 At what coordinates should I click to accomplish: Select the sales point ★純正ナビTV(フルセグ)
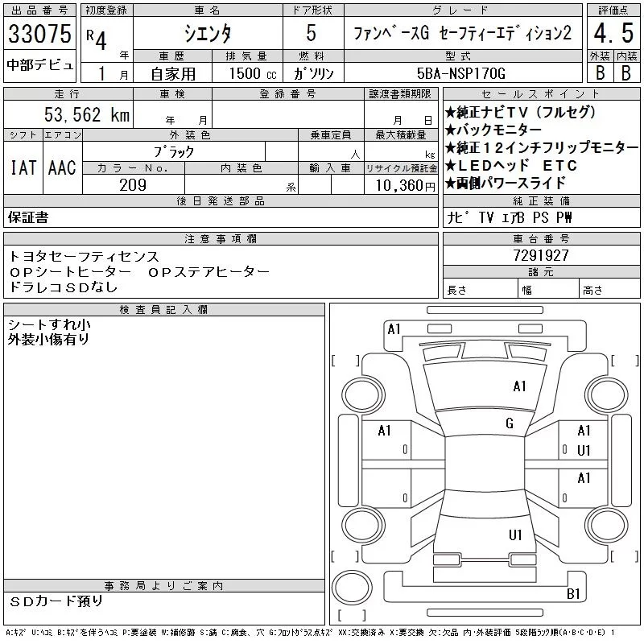(520, 112)
